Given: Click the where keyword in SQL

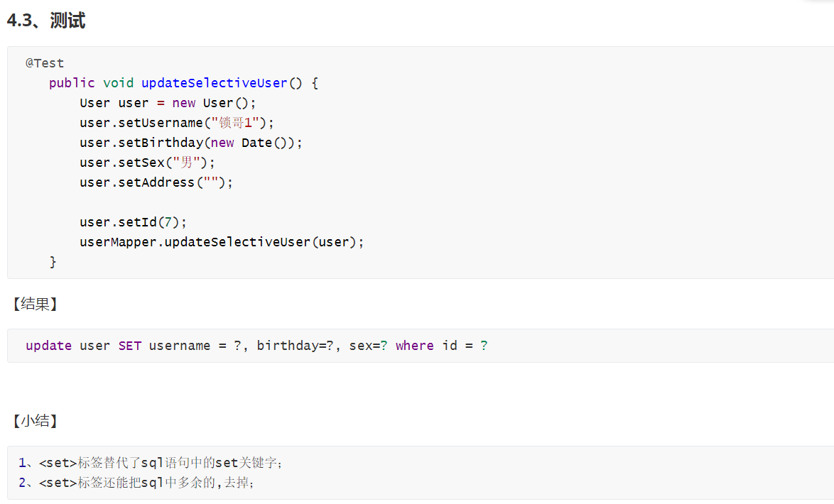Looking at the screenshot, I should click(414, 346).
